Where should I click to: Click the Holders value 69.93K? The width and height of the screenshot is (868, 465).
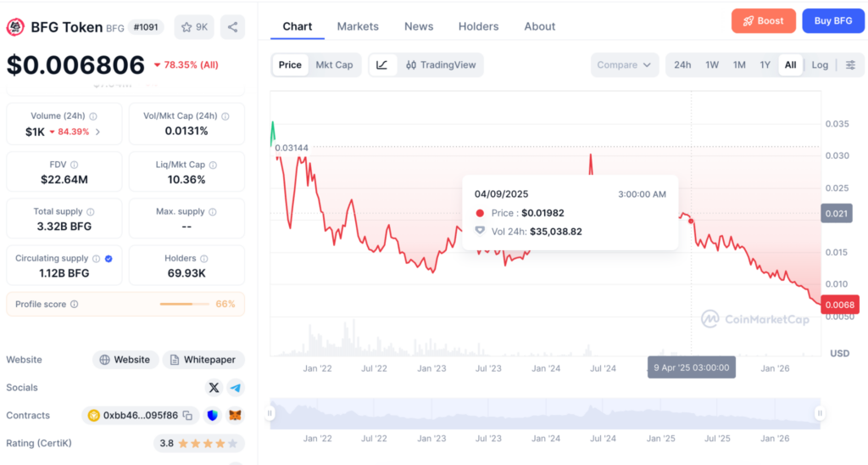pyautogui.click(x=186, y=273)
